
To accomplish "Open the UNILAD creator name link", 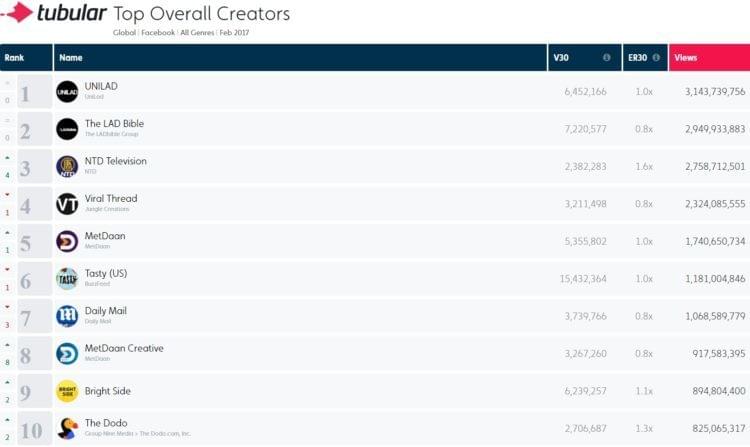I will 101,86.
